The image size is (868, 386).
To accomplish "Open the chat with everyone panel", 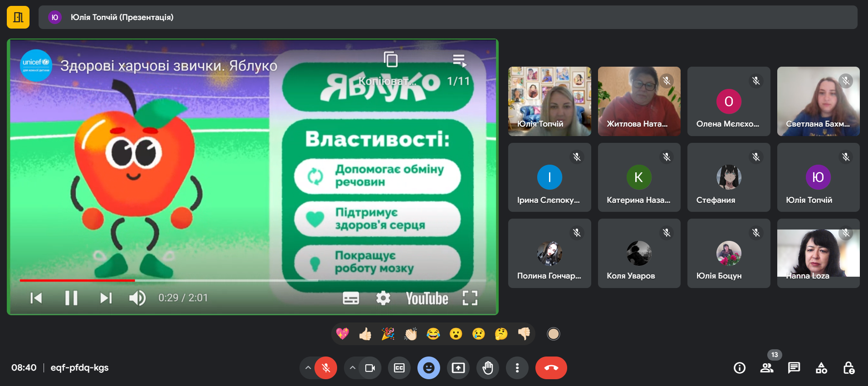I will click(x=794, y=368).
